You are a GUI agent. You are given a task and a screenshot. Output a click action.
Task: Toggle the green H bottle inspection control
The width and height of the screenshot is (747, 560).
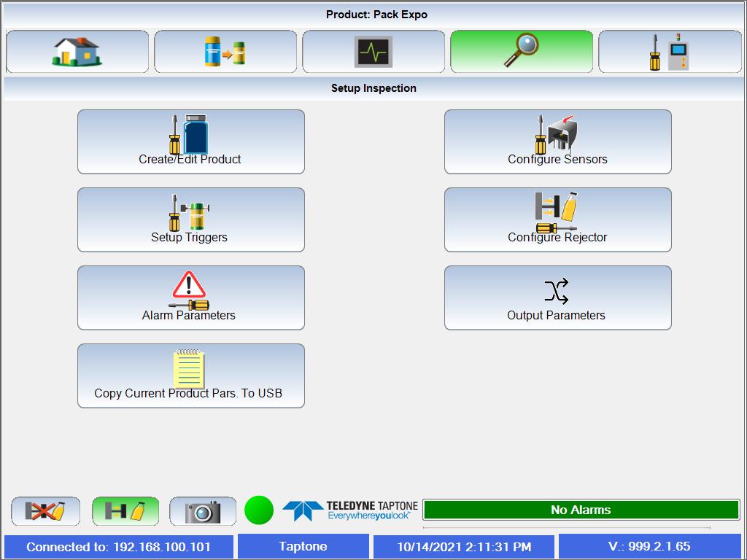(124, 511)
